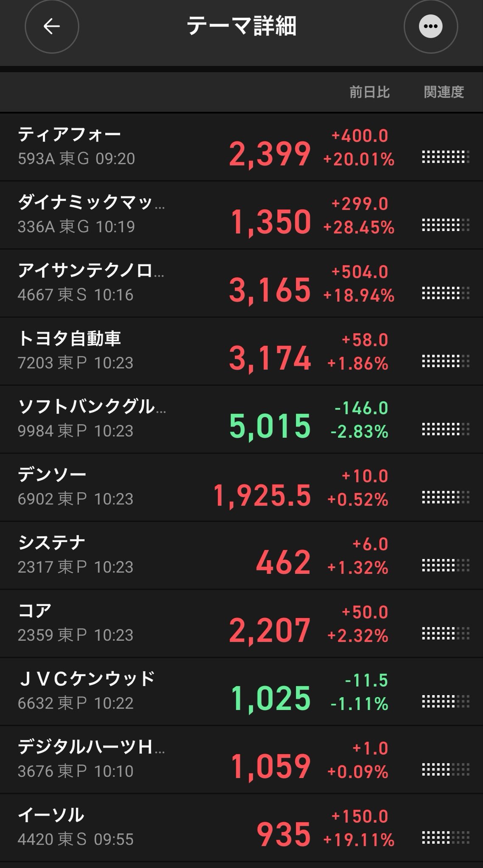
Task: Sort by 前日比 column header
Action: tap(369, 92)
